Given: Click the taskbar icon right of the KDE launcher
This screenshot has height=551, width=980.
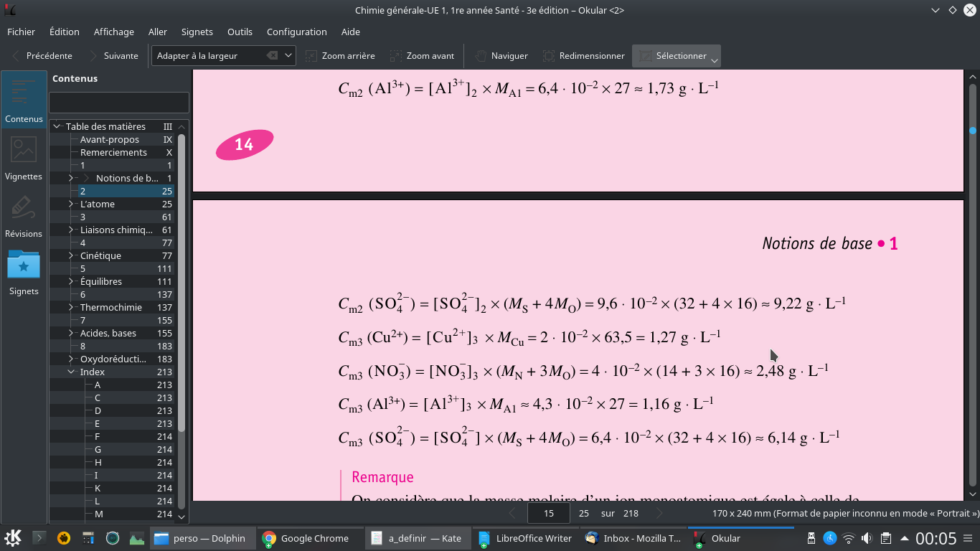Looking at the screenshot, I should [39, 537].
